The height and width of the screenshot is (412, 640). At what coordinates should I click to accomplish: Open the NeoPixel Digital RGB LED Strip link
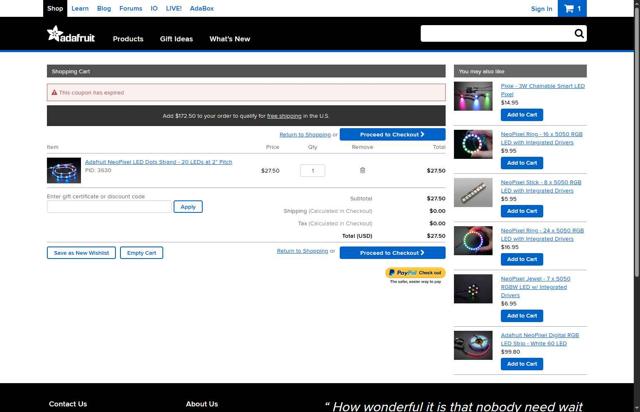click(x=540, y=339)
